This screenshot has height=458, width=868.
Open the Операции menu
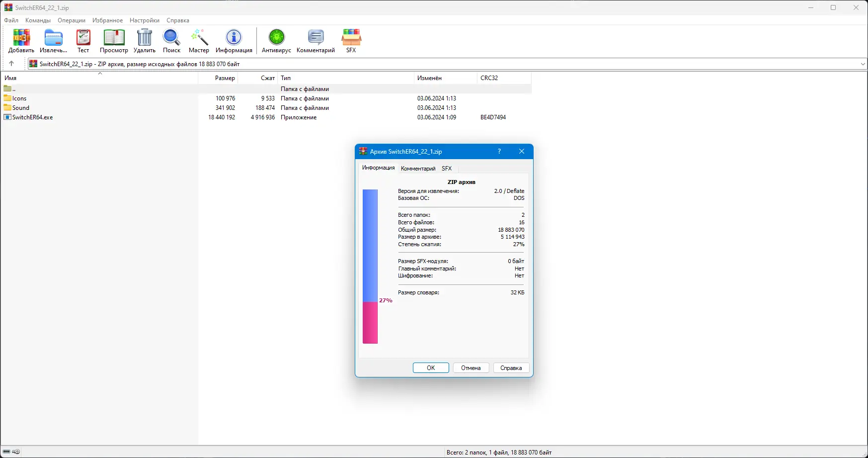[x=72, y=20]
